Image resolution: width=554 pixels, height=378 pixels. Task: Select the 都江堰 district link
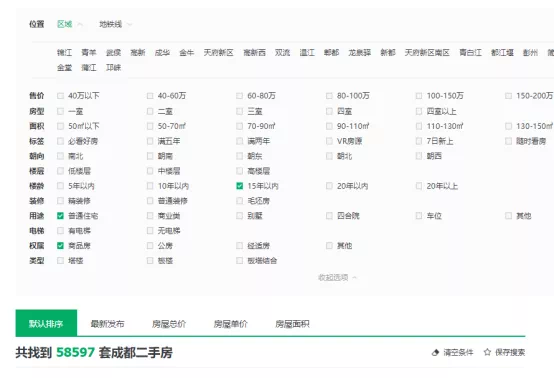(x=502, y=53)
